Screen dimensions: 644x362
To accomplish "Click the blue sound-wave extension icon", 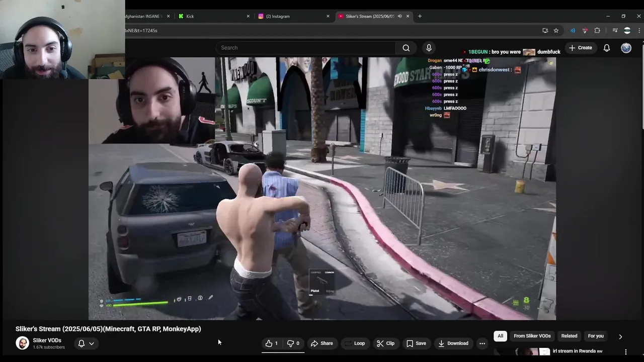I will [x=573, y=31].
